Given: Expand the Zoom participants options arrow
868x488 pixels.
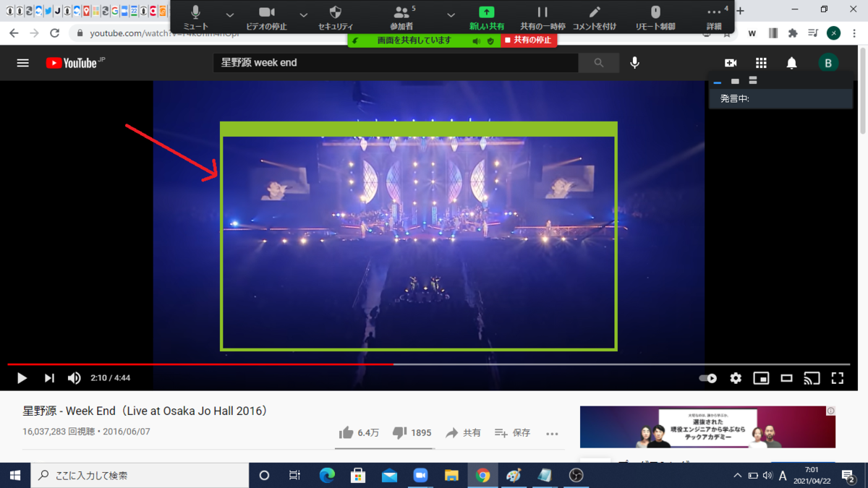Looking at the screenshot, I should click(x=451, y=15).
